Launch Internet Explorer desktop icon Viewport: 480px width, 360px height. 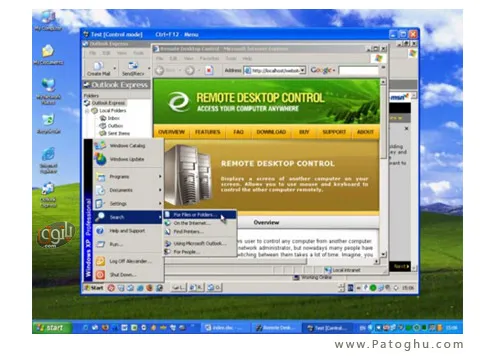click(x=49, y=160)
